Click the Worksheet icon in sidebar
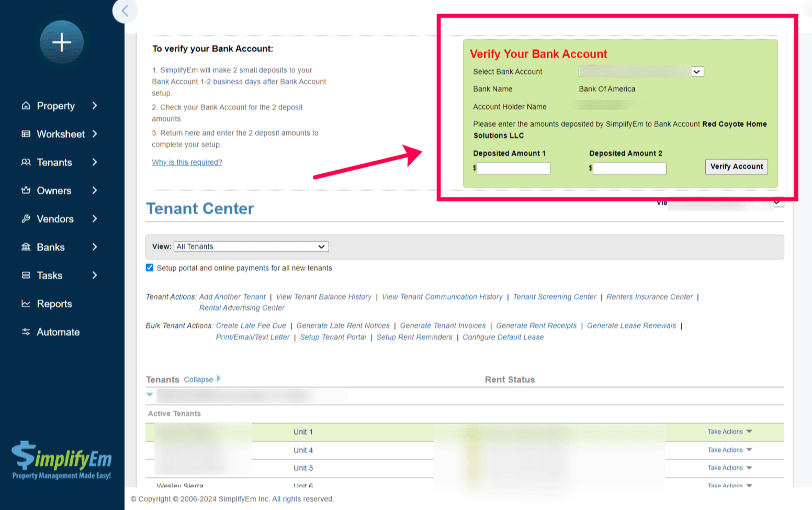The width and height of the screenshot is (812, 510). (x=26, y=134)
